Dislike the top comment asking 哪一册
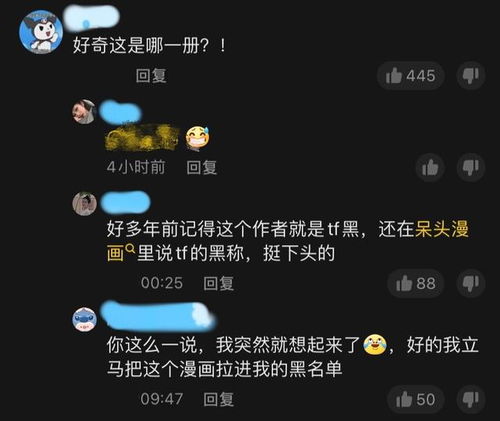Image resolution: width=500 pixels, height=421 pixels. (x=470, y=76)
